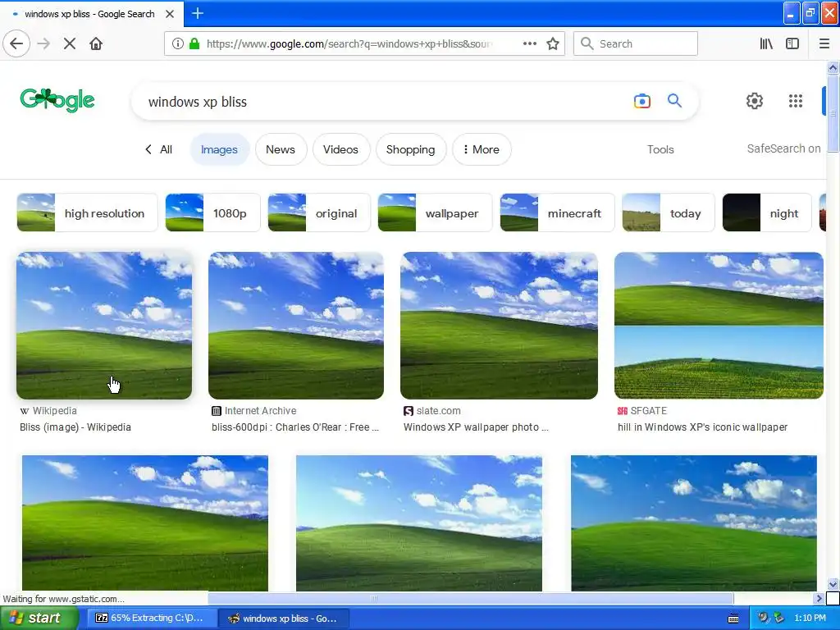The image size is (840, 630).
Task: Click the SFGATE favicon
Action: tap(622, 411)
